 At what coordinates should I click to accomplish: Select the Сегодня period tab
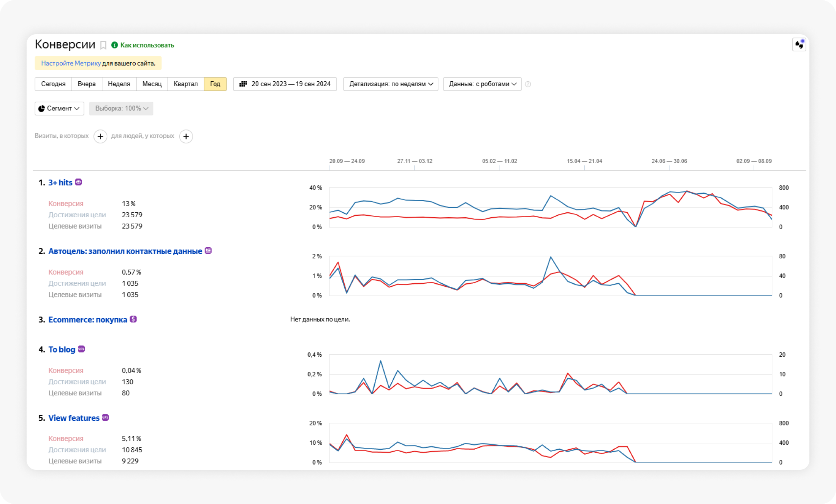pyautogui.click(x=53, y=84)
